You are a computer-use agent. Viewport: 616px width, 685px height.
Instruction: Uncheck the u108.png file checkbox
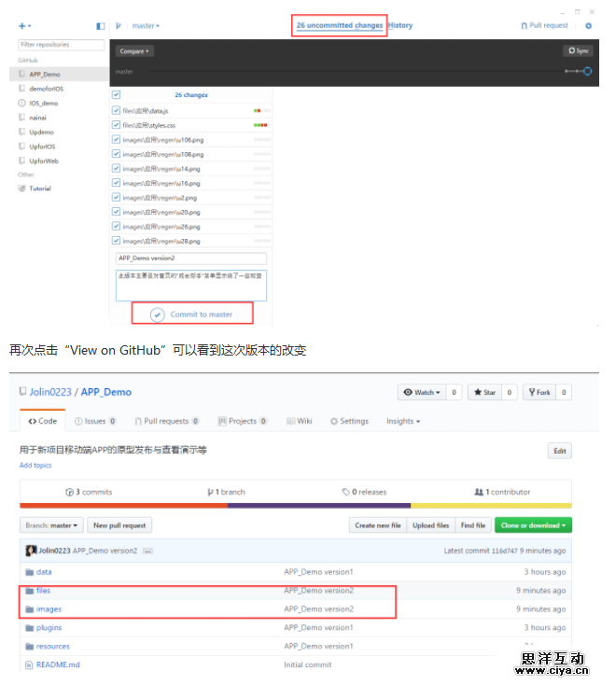pyautogui.click(x=117, y=154)
